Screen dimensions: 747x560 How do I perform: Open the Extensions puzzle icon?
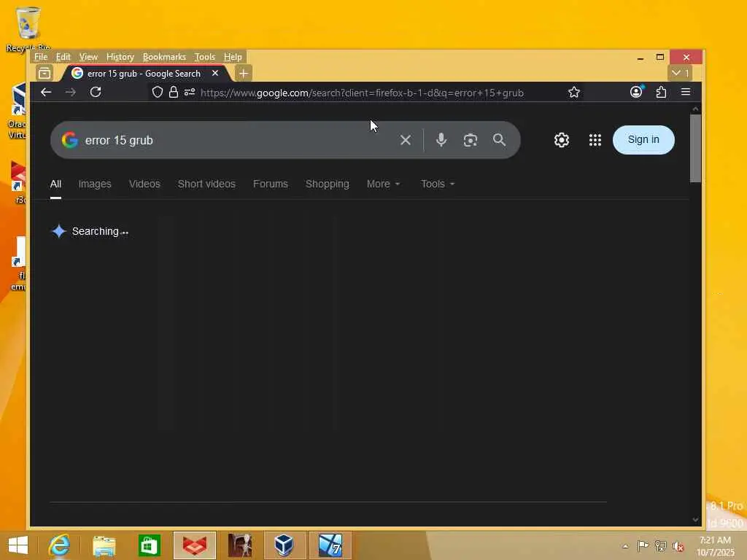(661, 93)
